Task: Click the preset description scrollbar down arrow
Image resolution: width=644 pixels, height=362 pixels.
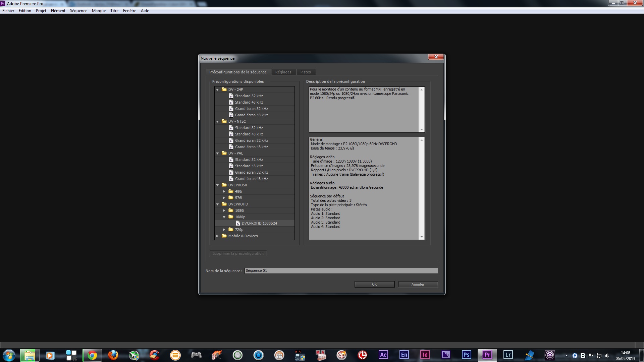Action: 422,130
